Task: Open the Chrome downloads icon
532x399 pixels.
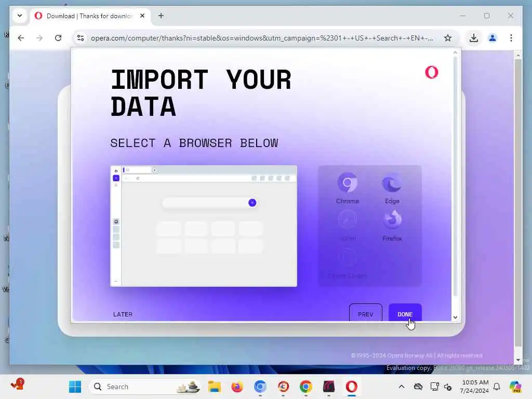Action: coord(474,38)
